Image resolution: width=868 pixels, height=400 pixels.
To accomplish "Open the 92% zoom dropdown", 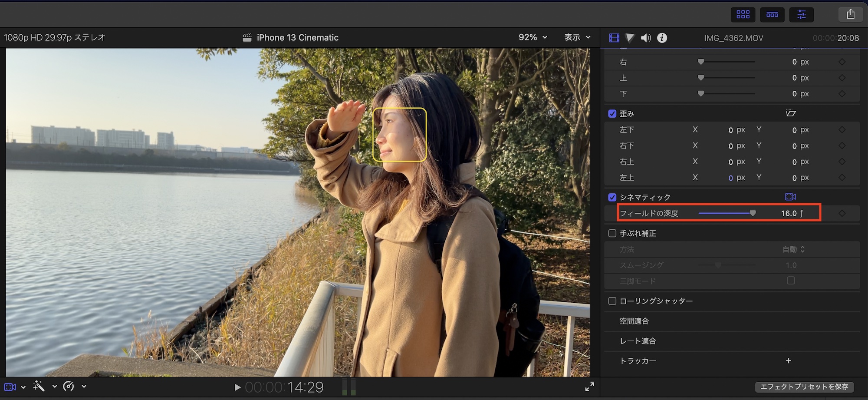I will 533,37.
